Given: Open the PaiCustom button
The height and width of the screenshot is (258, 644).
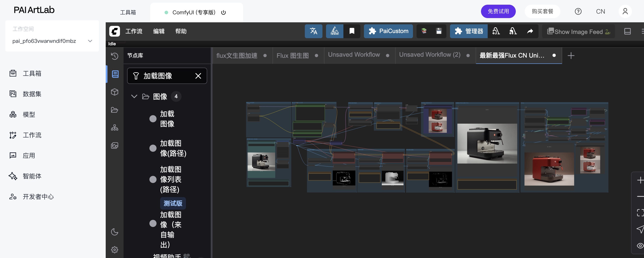Looking at the screenshot, I should tap(388, 31).
